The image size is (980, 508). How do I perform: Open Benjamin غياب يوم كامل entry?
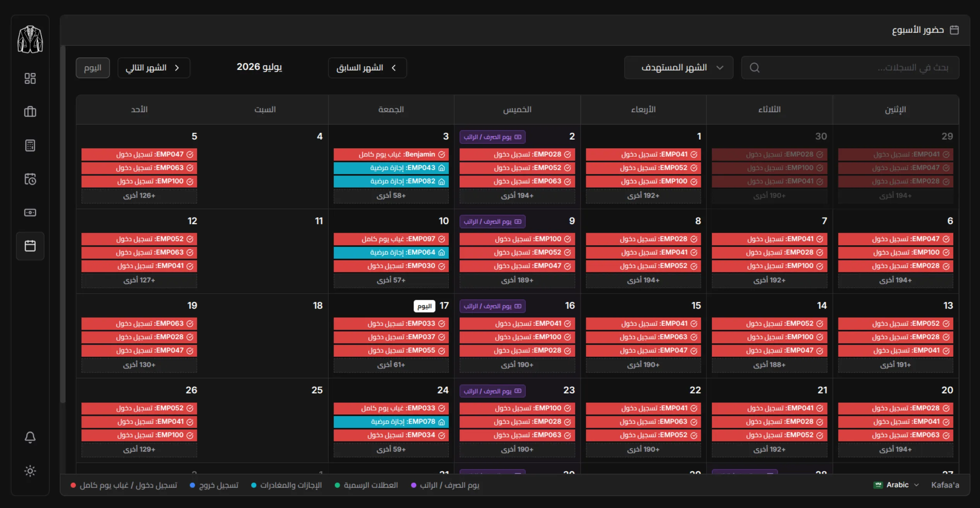point(391,154)
